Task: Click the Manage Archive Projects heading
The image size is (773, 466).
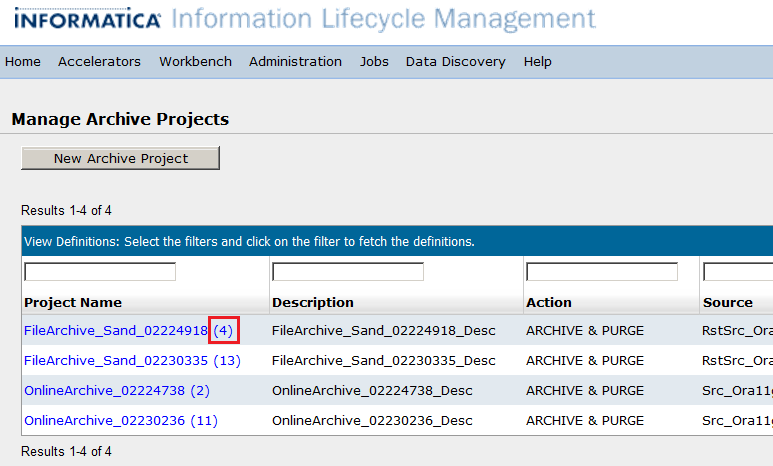Action: pos(120,119)
